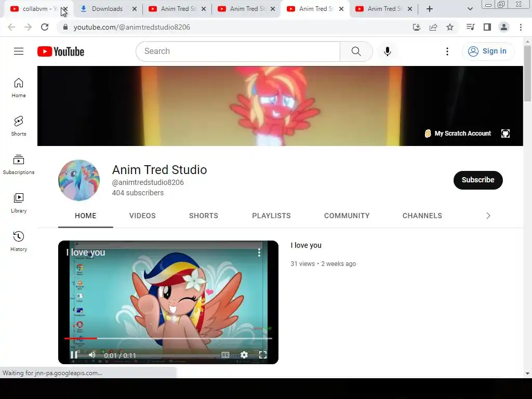Enter fullscreen on the video player

point(262,355)
